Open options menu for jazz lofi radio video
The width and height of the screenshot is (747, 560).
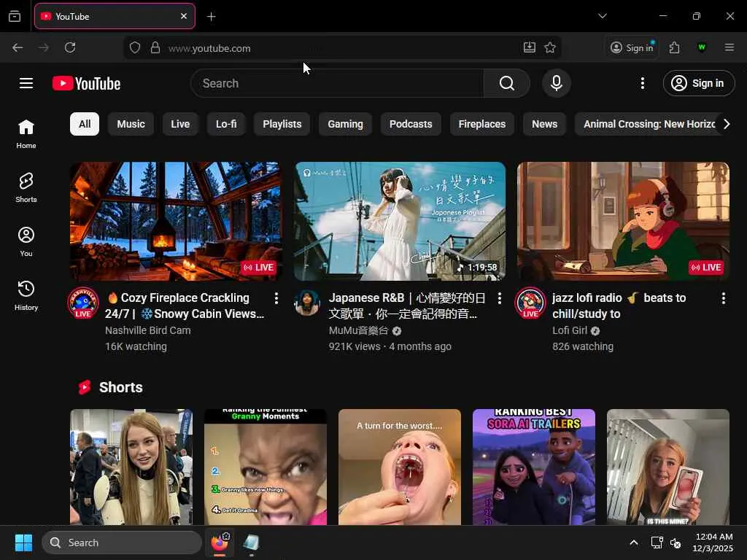coord(723,298)
